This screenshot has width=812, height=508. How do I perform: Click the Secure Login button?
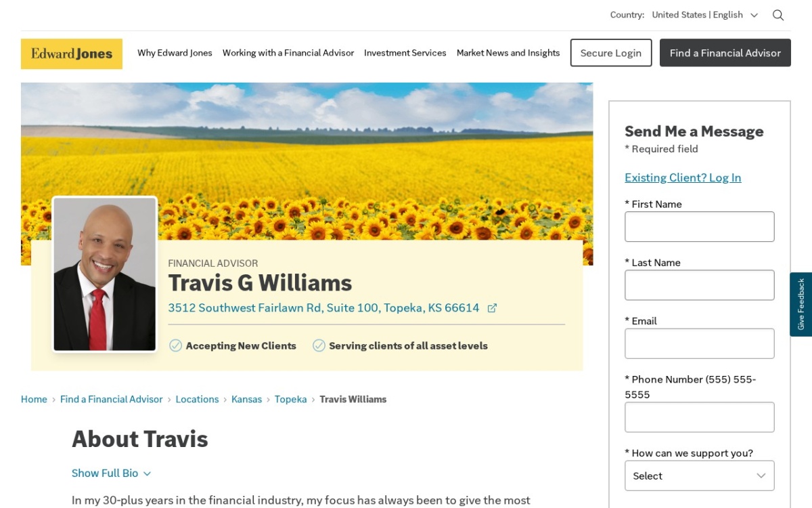[611, 53]
